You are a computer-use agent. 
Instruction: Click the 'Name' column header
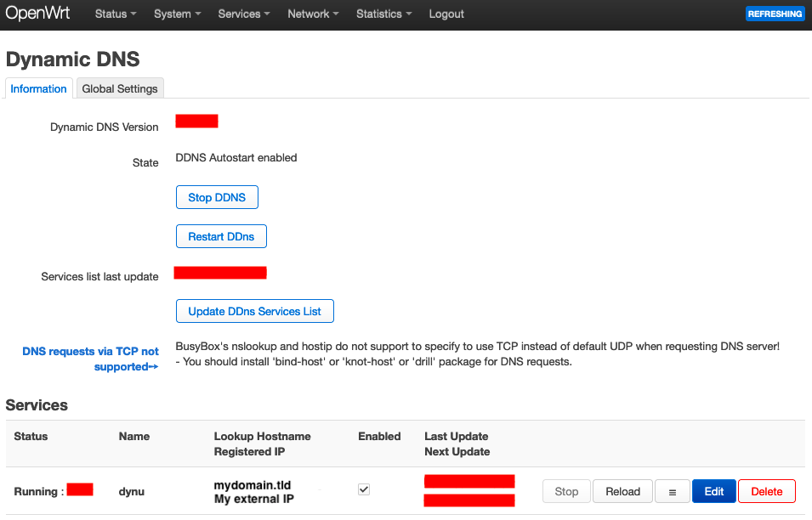(134, 436)
